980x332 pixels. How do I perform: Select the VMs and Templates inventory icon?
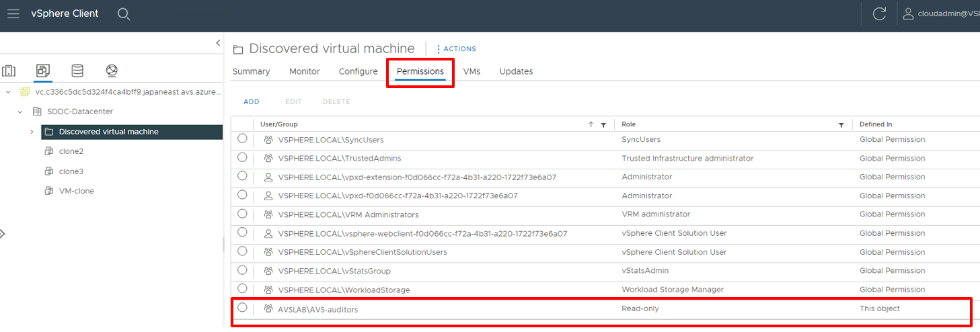(x=43, y=71)
